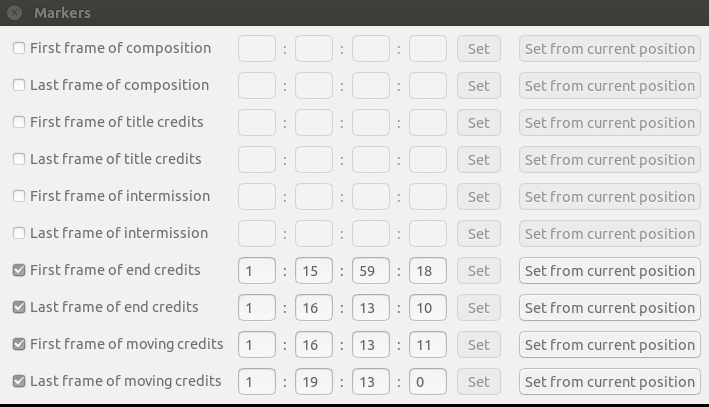Screen dimensions: 709x407
Task: Enable Last frame of intermission marker
Action: [x=19, y=233]
